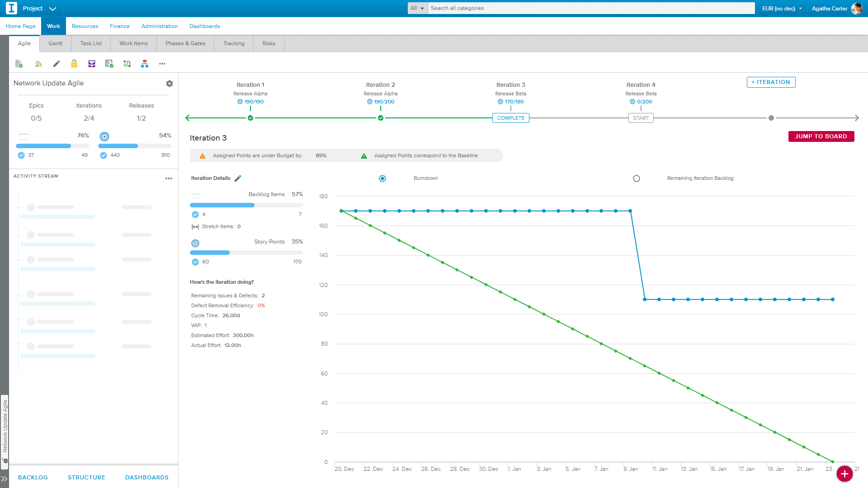This screenshot has width=868, height=488.
Task: Open the Resources menu
Action: click(x=85, y=26)
